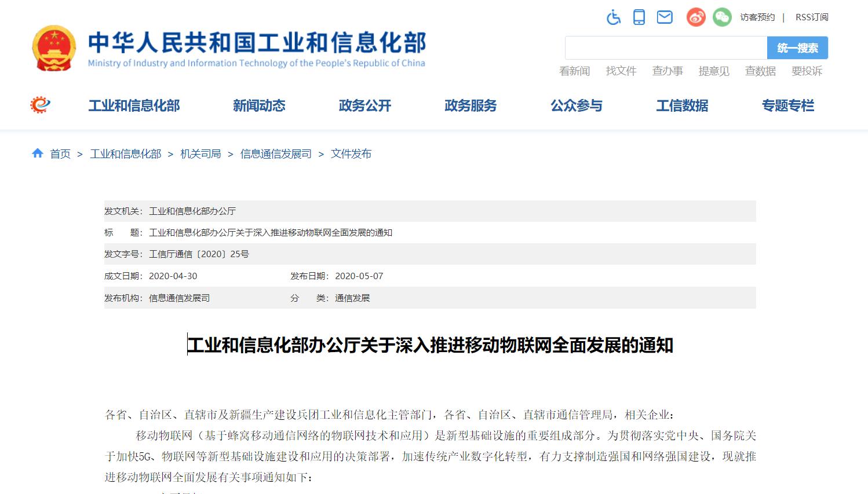This screenshot has height=494, width=868.
Task: Click the home icon in breadcrumb
Action: click(x=38, y=153)
